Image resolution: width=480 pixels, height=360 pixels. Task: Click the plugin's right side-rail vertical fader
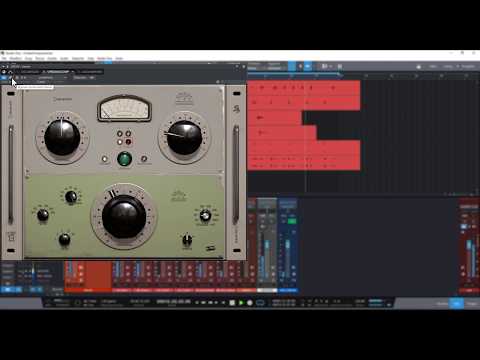point(236,174)
